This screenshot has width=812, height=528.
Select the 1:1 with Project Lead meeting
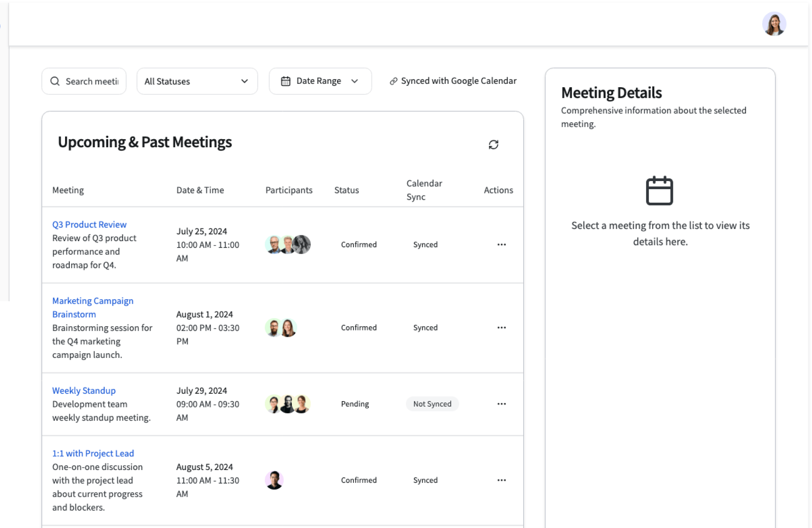[93, 453]
